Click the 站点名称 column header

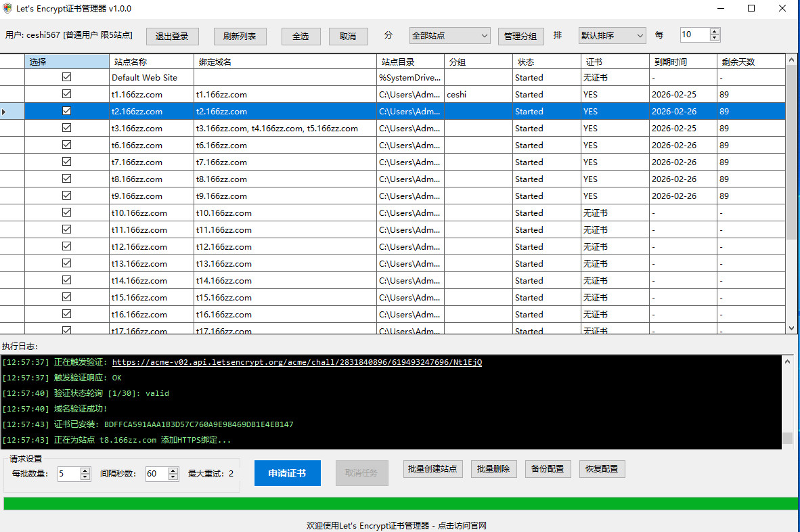(151, 62)
